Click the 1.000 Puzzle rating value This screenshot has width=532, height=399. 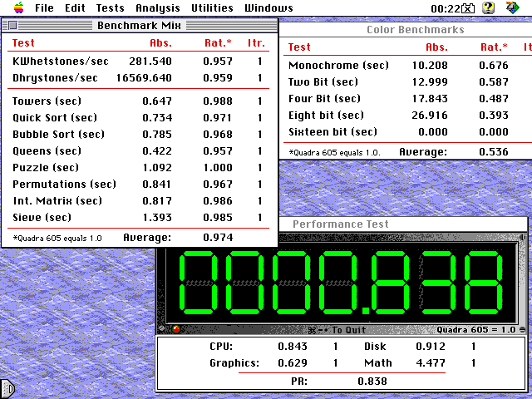[218, 168]
